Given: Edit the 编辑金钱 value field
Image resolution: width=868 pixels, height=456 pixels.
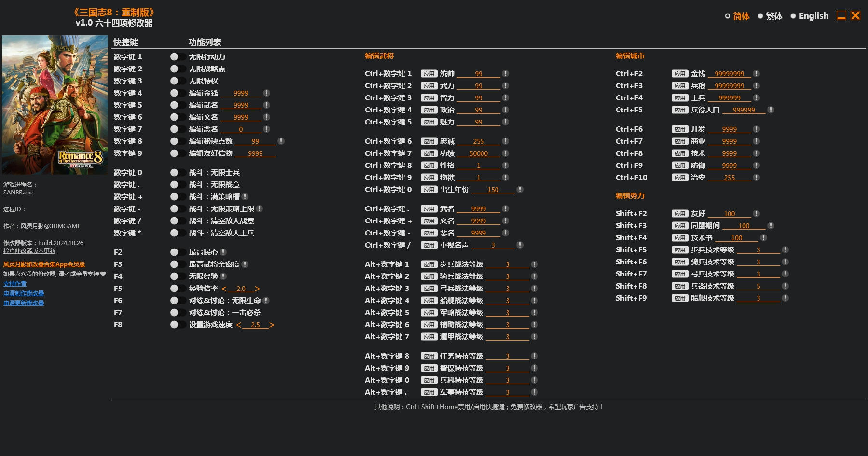Looking at the screenshot, I should coord(241,93).
